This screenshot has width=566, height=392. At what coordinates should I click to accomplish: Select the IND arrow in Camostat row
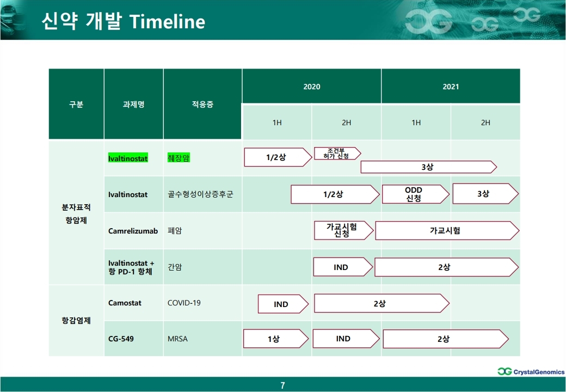283,304
